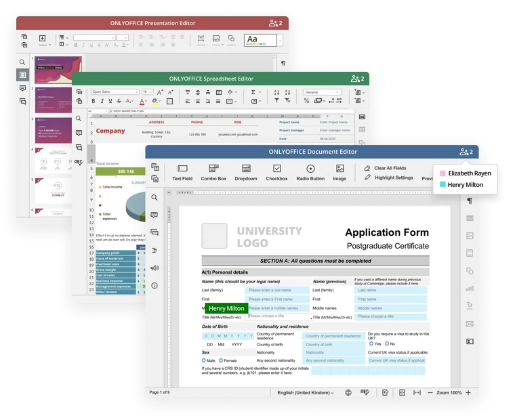
Task: Open Presentation Editor theme Aa dropdown
Action: click(280, 41)
